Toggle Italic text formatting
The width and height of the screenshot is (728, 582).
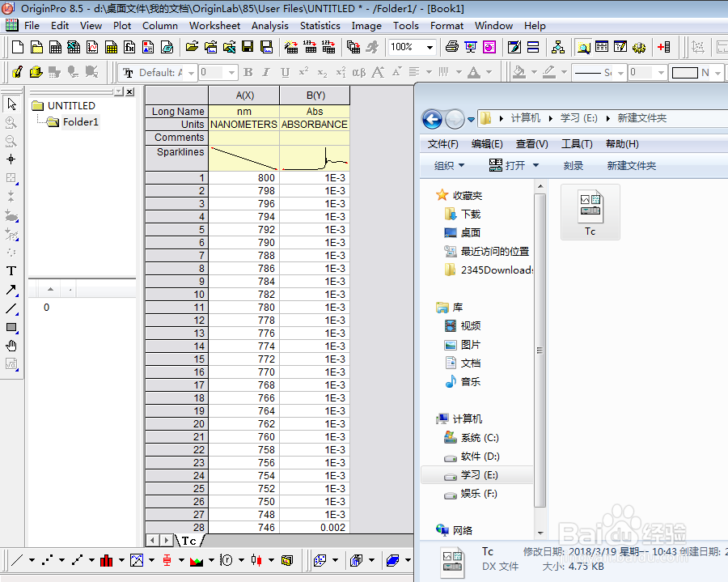pyautogui.click(x=266, y=73)
